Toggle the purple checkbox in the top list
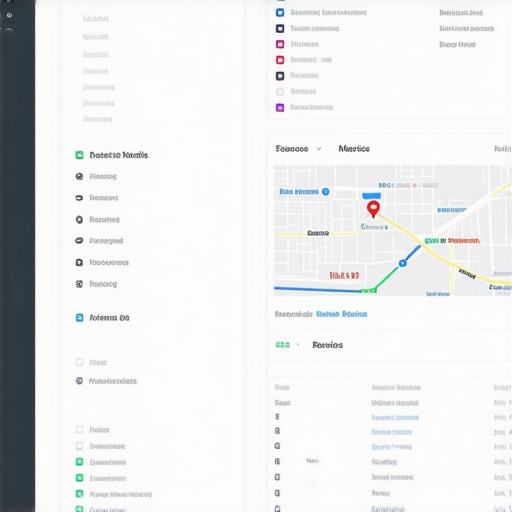 [280, 107]
